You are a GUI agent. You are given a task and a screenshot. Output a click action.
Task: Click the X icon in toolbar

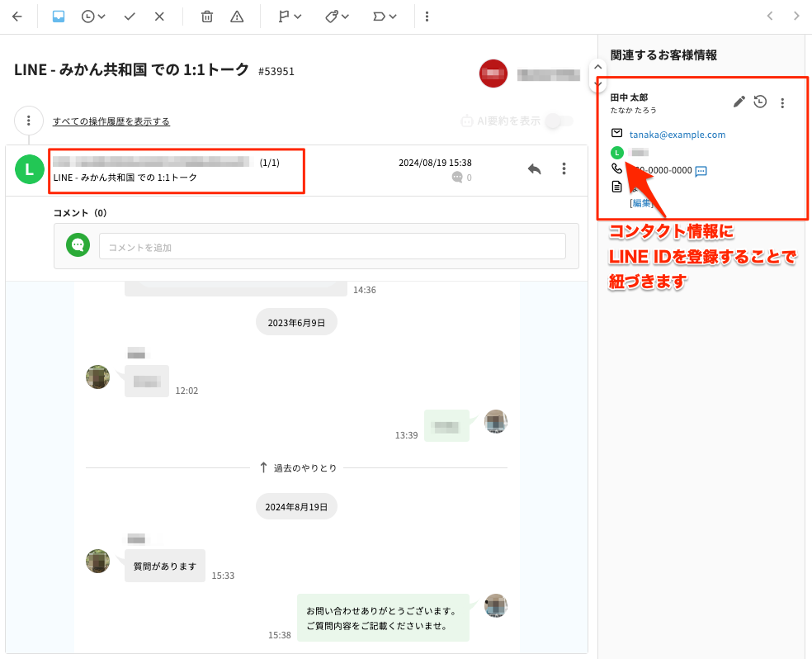tap(159, 17)
